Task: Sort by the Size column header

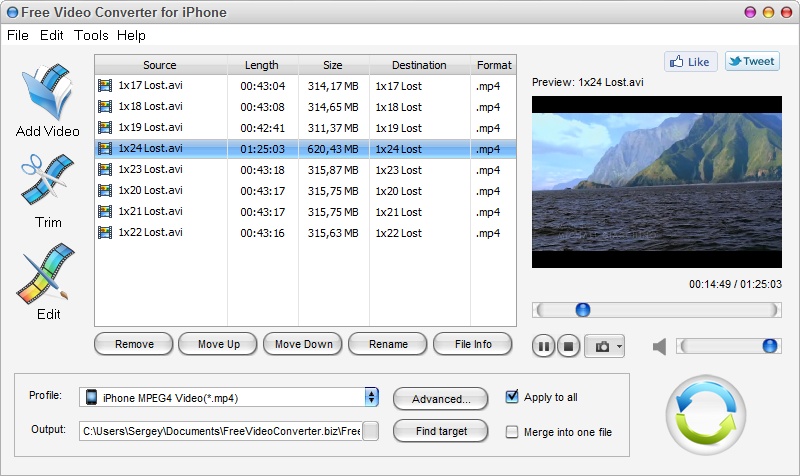Action: click(x=333, y=65)
